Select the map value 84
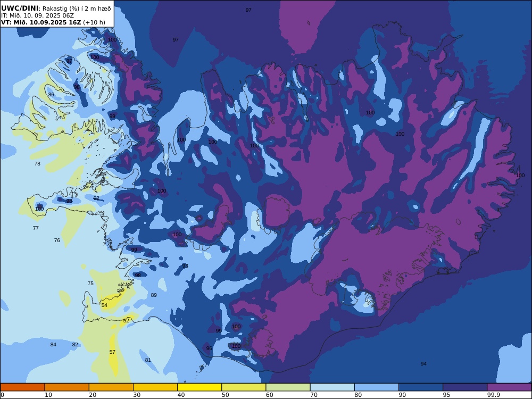 pos(53,345)
